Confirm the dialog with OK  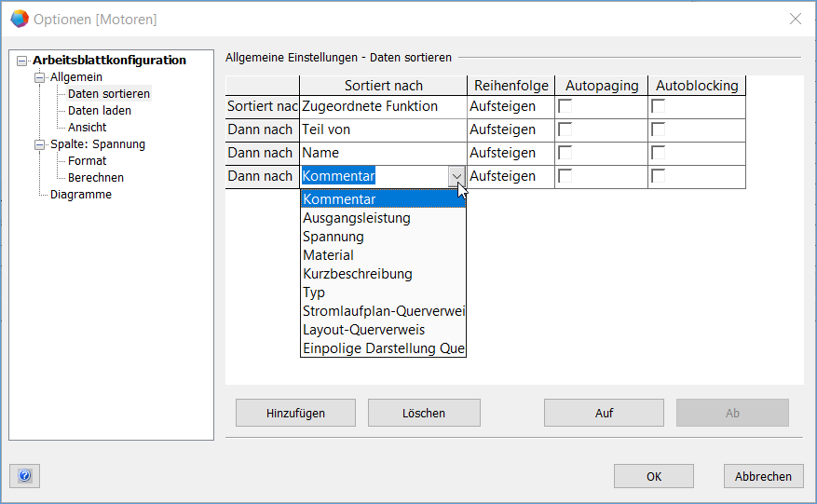point(654,476)
